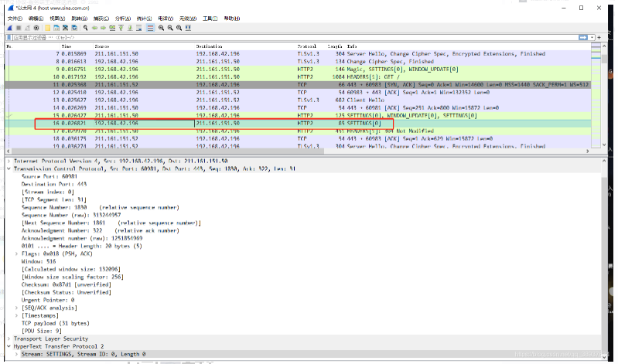Zoom out packet text
Viewport: 618px width, 364px height.
(x=170, y=28)
